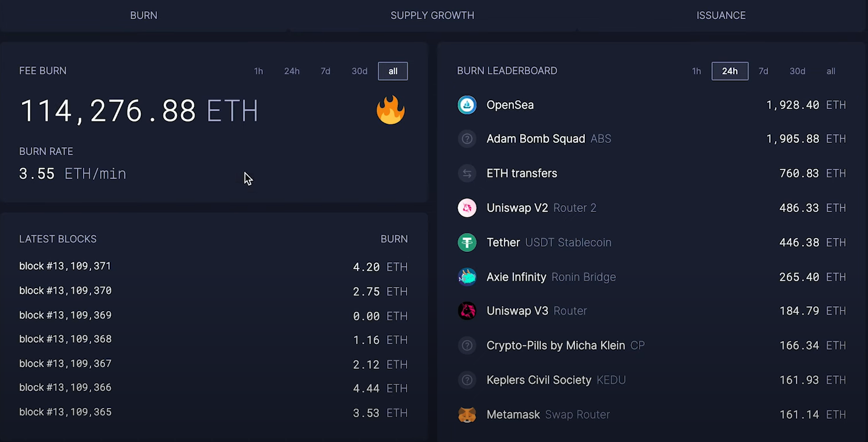
Task: Switch to the Issuance tab
Action: [721, 16]
